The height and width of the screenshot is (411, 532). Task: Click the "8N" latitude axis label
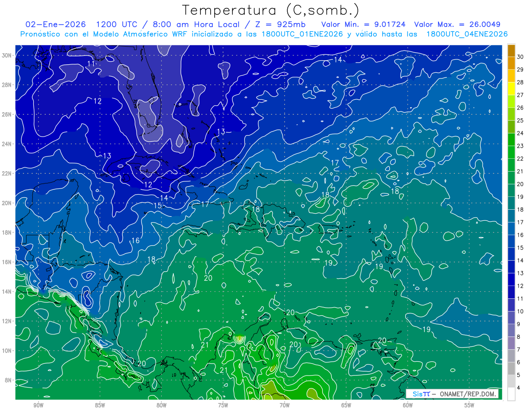[x=8, y=380]
